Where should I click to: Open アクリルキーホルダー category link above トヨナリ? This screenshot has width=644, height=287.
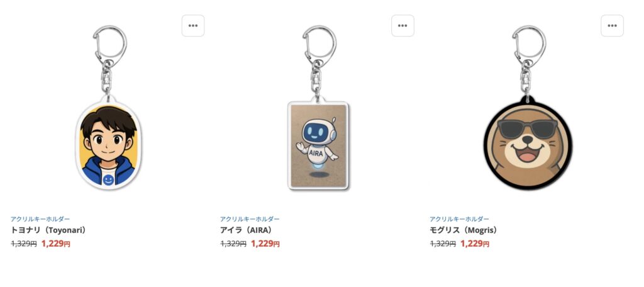[x=40, y=219]
